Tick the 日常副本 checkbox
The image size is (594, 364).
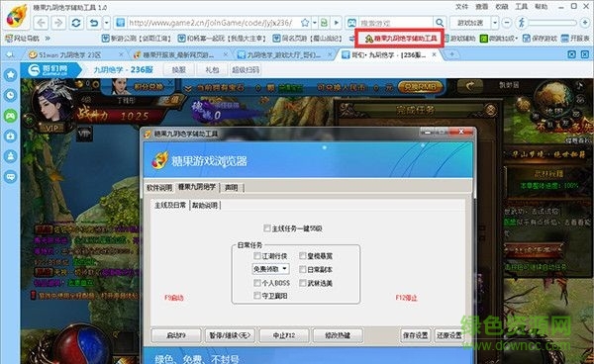[302, 269]
